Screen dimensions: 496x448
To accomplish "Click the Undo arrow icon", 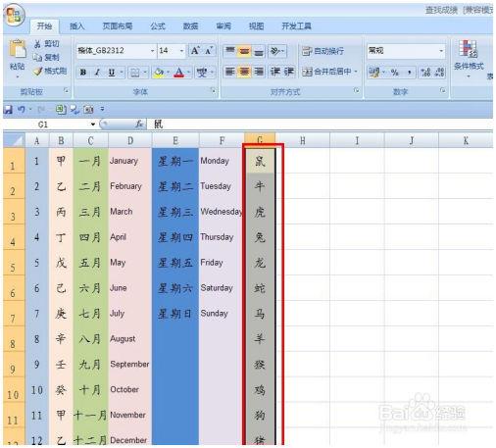I will point(22,109).
